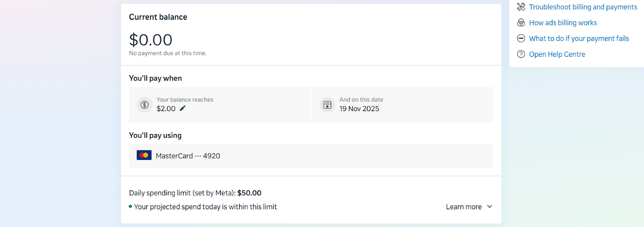Open What to do if your payment fails
Viewport: 644px width, 227px height.
click(579, 38)
